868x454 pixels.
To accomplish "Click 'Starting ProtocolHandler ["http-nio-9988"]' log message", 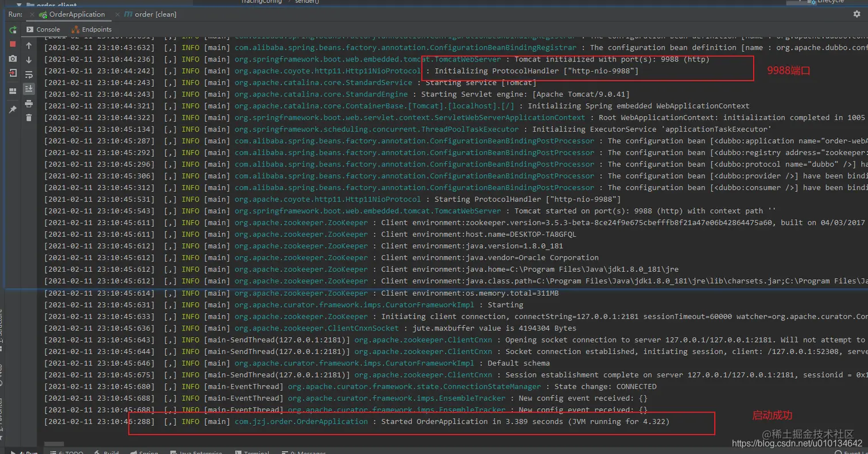I will pos(528,199).
